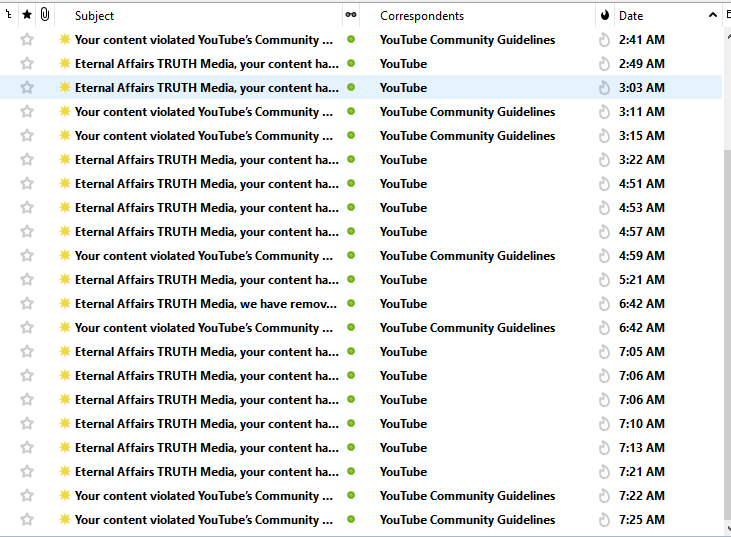
Task: Toggle read status dot of 7:13 AM message
Action: coord(350,448)
